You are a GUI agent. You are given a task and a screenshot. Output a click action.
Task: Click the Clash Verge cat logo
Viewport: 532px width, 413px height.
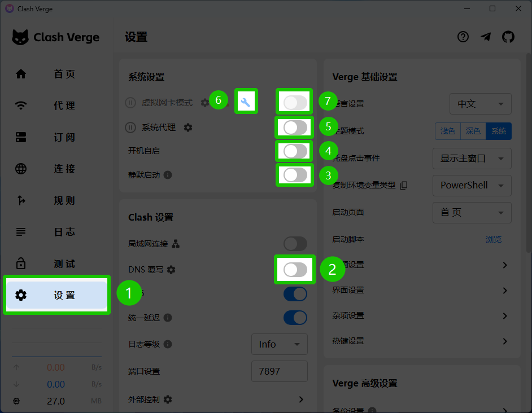20,37
